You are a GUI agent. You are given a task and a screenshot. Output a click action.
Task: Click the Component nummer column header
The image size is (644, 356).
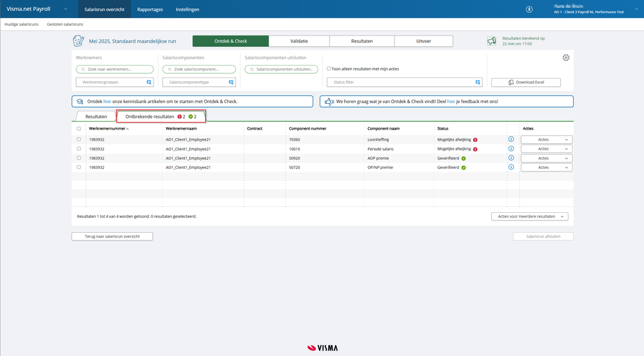(307, 129)
